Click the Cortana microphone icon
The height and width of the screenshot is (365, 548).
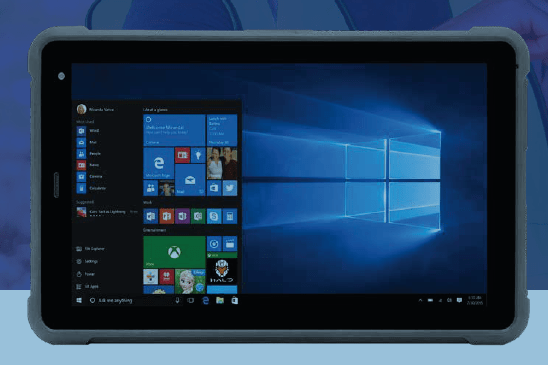178,300
